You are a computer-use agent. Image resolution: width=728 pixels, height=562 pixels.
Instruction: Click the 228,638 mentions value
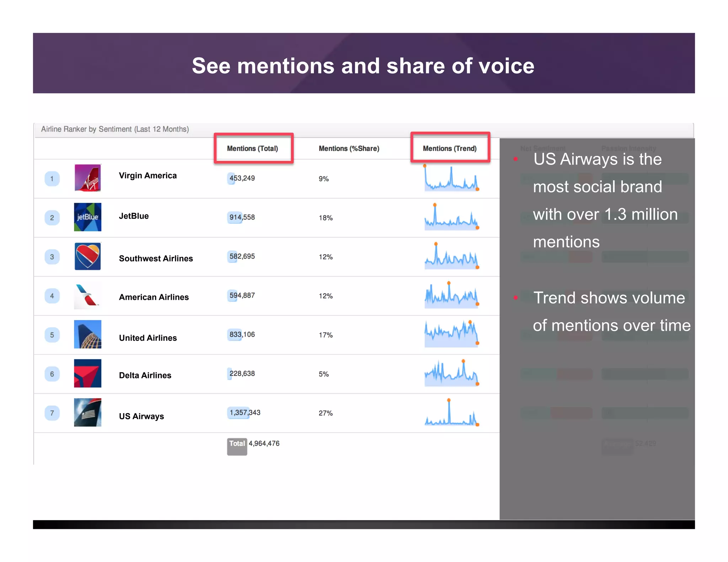(242, 373)
